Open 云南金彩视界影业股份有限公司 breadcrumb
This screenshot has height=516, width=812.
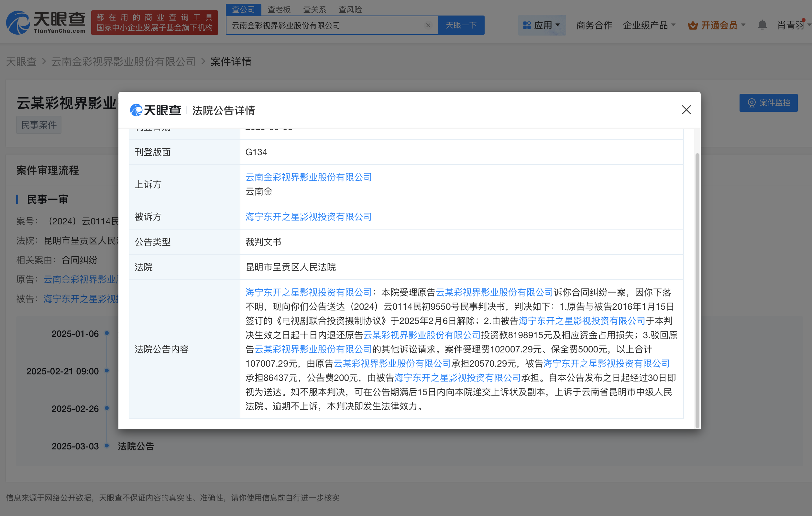tap(124, 62)
